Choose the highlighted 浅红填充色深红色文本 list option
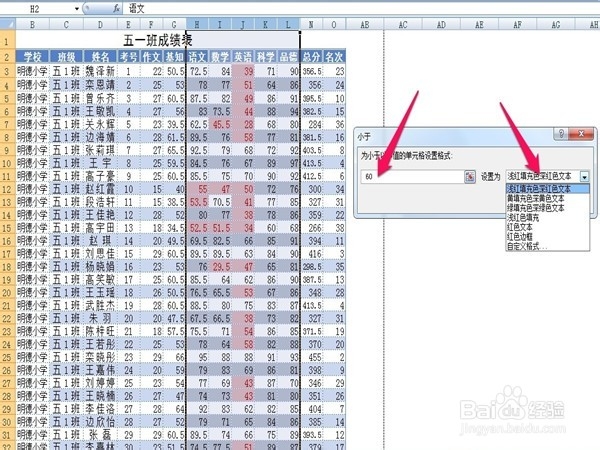 548,189
